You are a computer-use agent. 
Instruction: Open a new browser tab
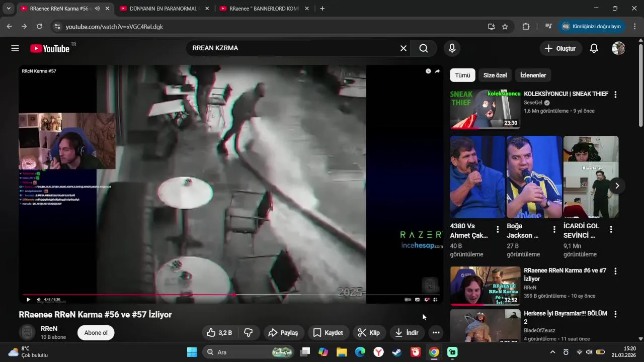pyautogui.click(x=322, y=9)
